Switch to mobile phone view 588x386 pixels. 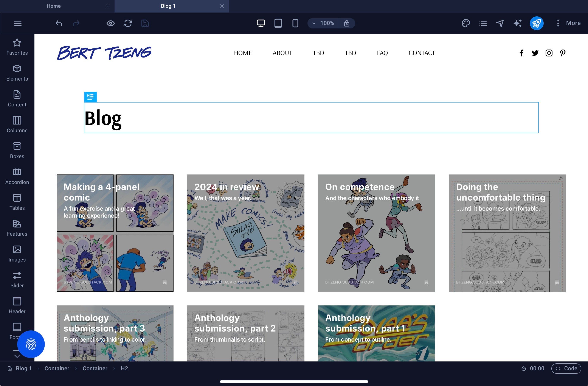[295, 23]
